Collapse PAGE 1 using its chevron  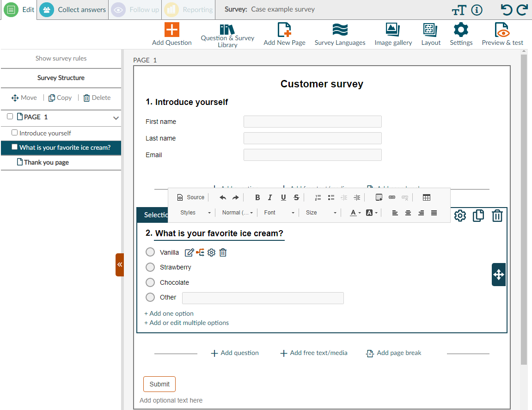[115, 118]
